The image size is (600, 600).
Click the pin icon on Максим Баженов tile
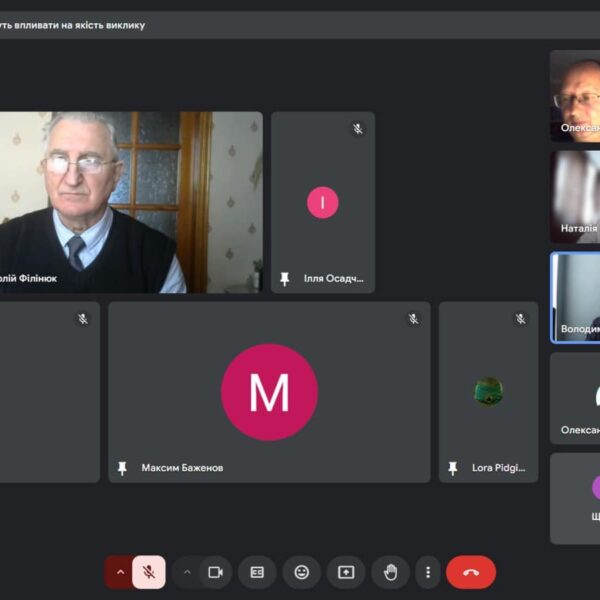123,467
